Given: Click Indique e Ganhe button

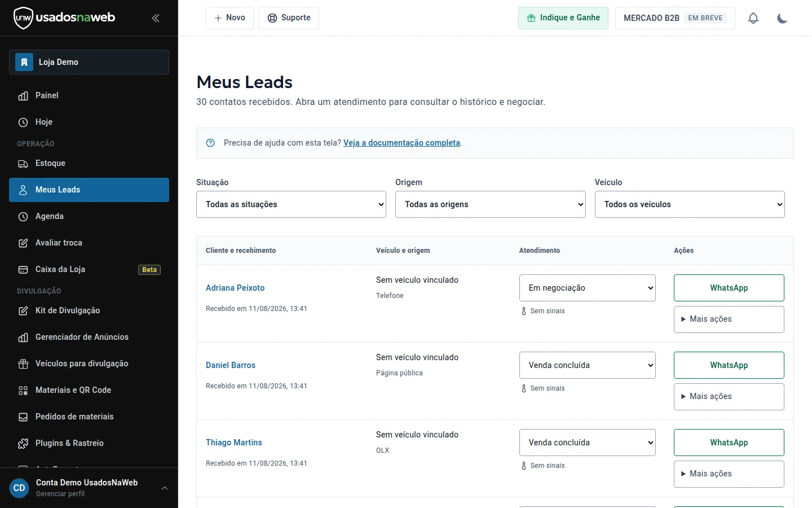Looking at the screenshot, I should click(563, 18).
